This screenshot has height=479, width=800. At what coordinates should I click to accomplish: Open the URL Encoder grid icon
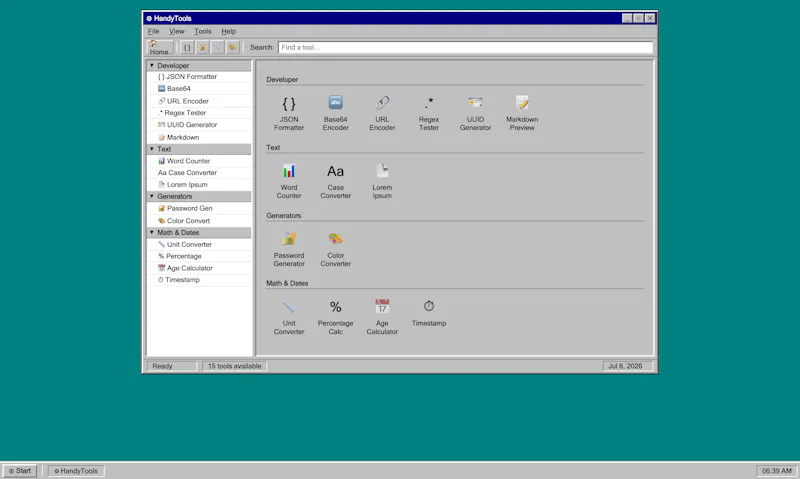pos(382,113)
